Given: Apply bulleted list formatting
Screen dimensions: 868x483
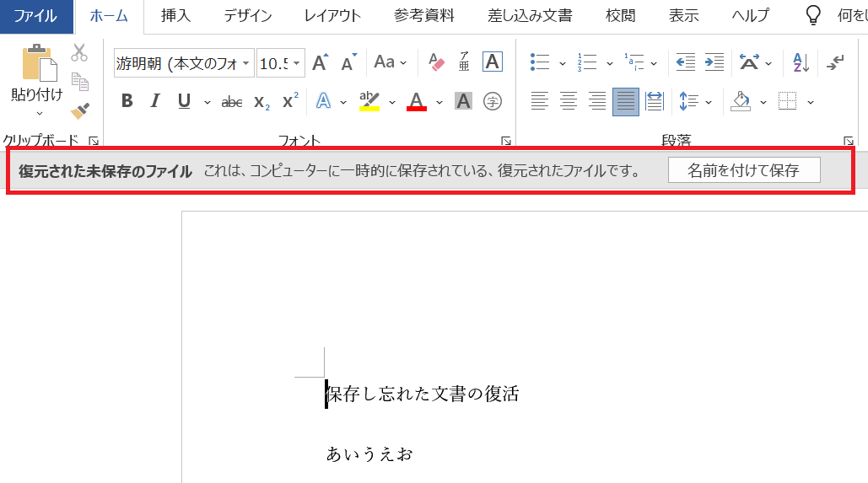Looking at the screenshot, I should click(x=540, y=62).
